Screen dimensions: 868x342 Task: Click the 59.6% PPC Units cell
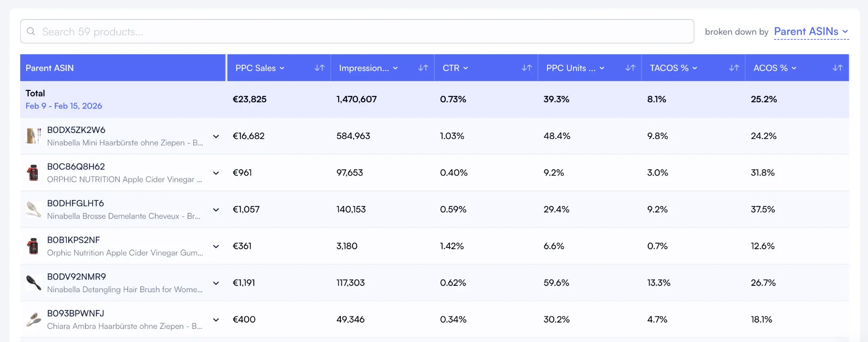pyautogui.click(x=557, y=282)
